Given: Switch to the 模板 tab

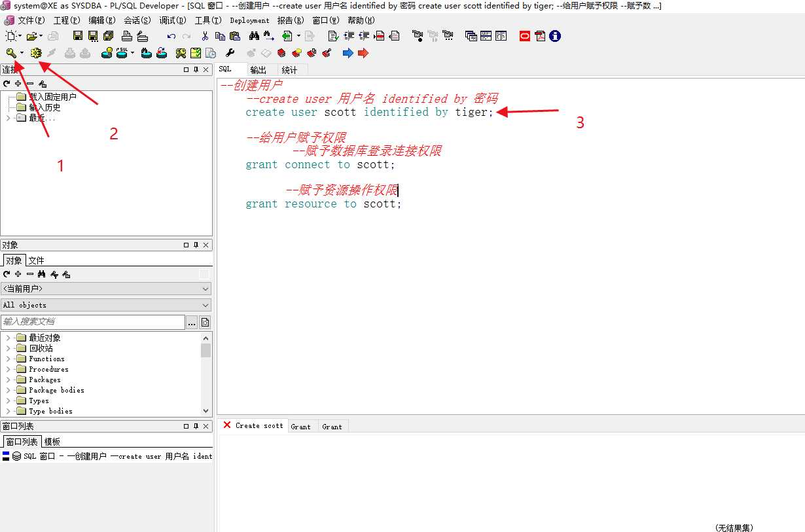Looking at the screenshot, I should pos(52,442).
